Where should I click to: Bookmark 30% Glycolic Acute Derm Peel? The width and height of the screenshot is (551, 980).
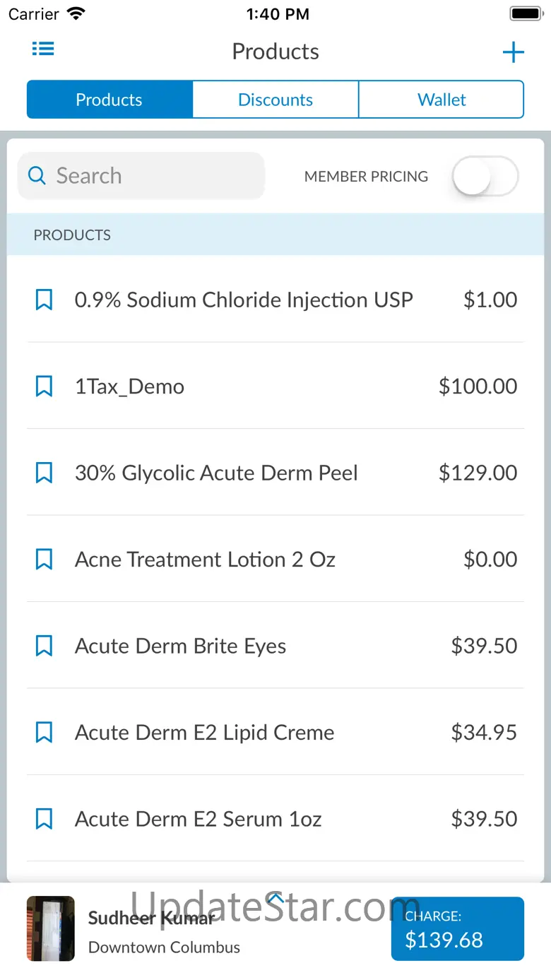click(x=44, y=473)
